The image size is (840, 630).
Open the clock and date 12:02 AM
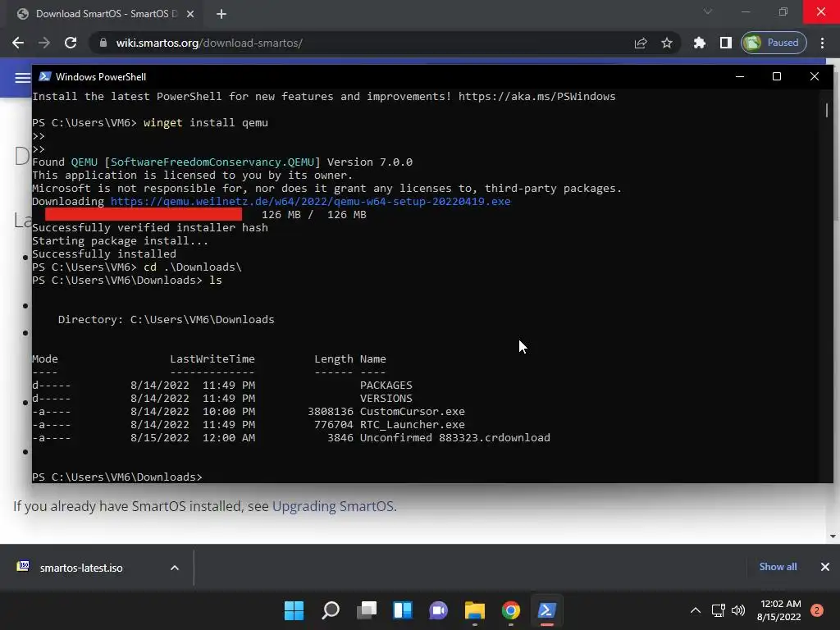click(779, 610)
